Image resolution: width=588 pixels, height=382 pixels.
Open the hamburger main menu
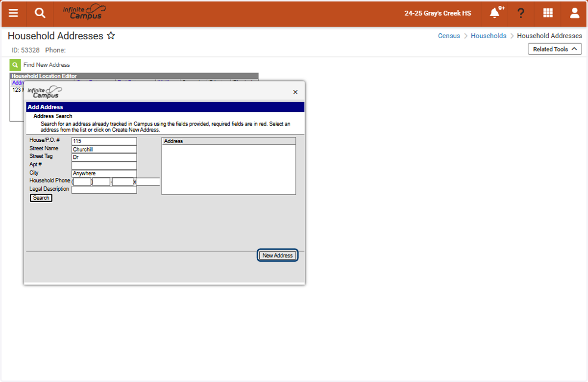click(x=13, y=13)
